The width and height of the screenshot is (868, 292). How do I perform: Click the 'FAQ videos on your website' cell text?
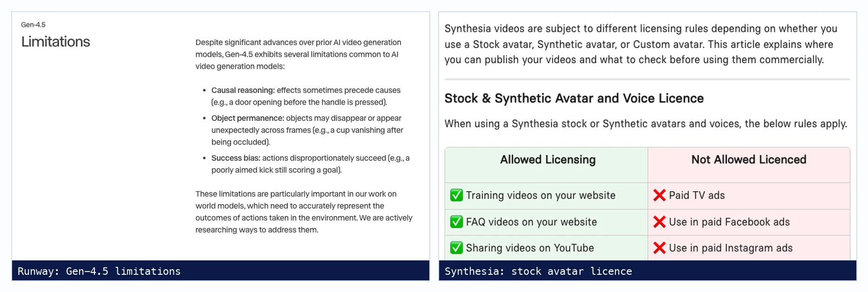pos(531,222)
